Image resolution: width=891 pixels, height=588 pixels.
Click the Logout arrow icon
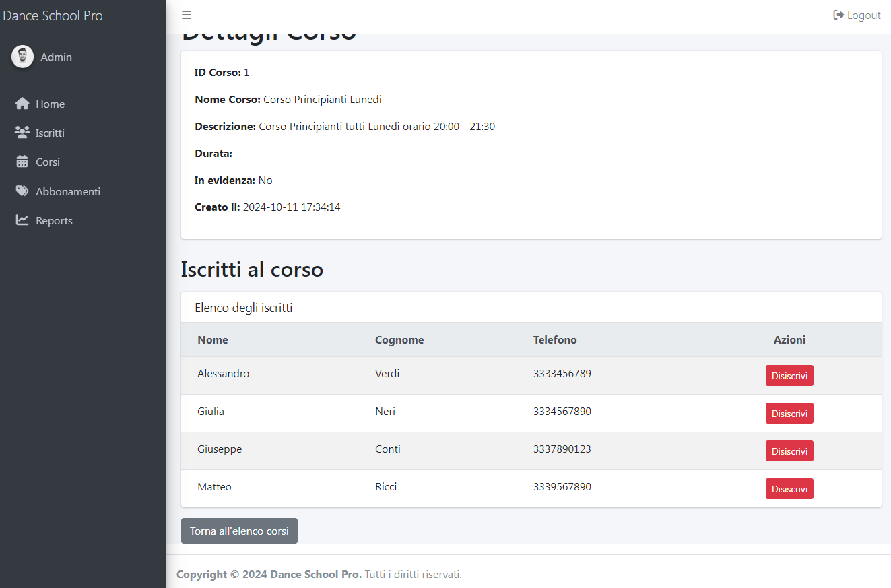pos(838,15)
